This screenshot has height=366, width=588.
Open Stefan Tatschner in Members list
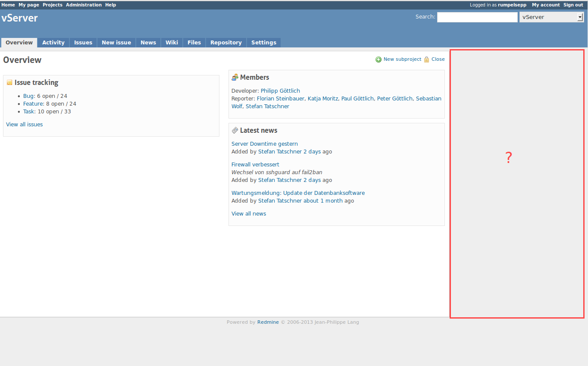tap(267, 106)
